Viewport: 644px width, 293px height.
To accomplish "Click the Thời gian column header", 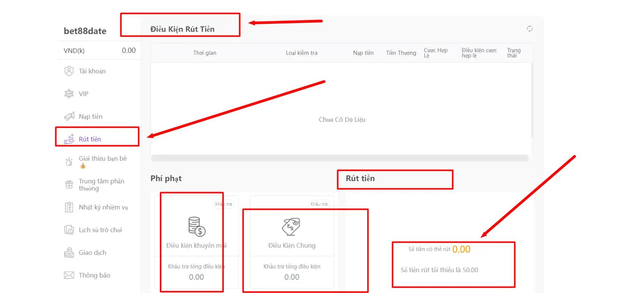I will pyautogui.click(x=205, y=53).
